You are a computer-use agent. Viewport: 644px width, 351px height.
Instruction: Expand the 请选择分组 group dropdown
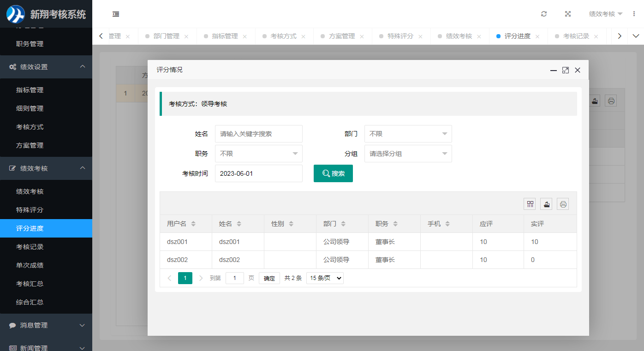point(408,154)
